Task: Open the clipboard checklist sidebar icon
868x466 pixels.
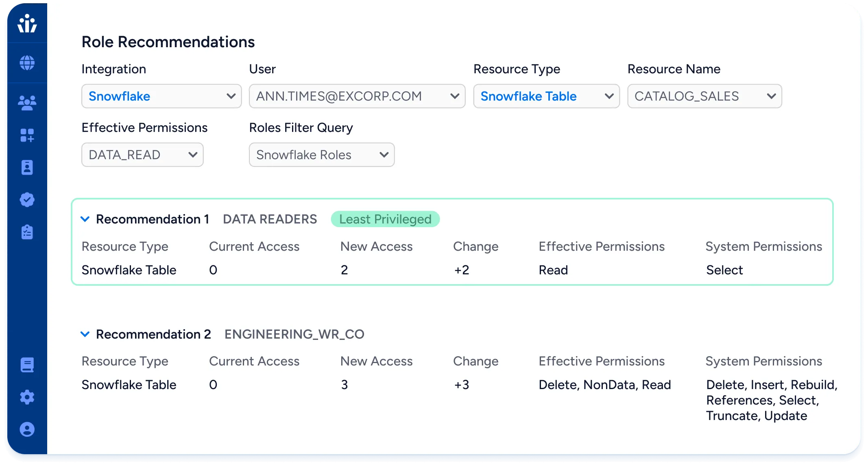Action: point(27,232)
